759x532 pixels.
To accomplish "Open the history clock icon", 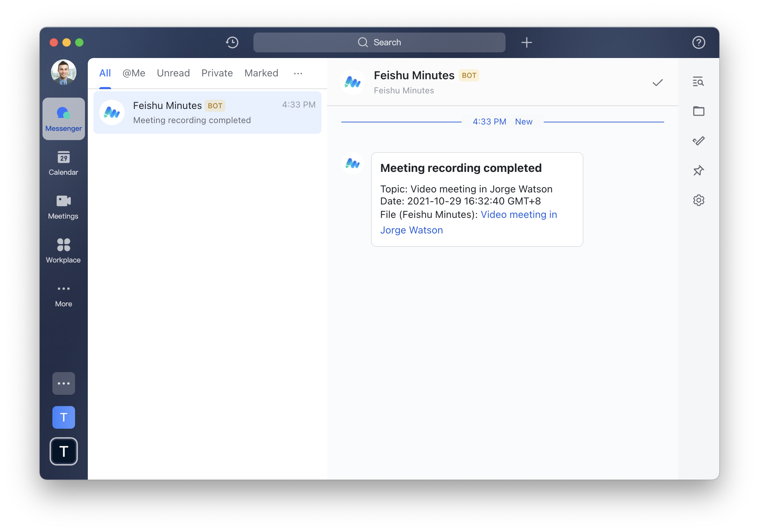I will (232, 42).
